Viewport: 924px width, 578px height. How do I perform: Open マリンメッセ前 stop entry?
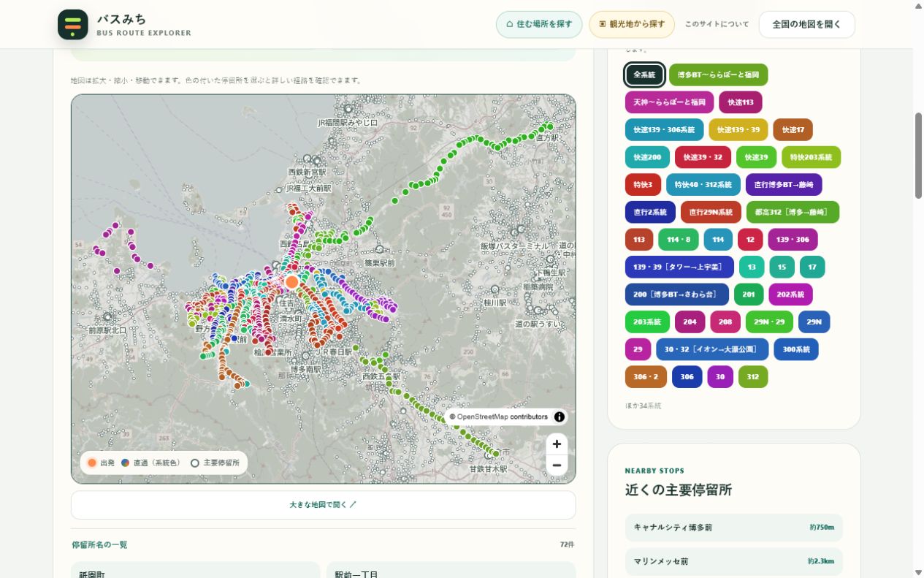coord(733,562)
